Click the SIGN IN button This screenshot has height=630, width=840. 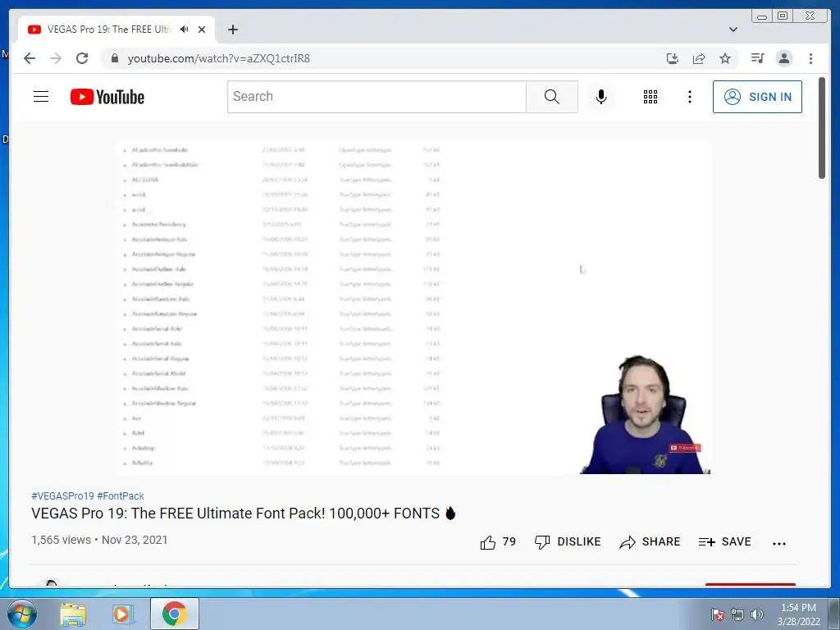coord(757,97)
